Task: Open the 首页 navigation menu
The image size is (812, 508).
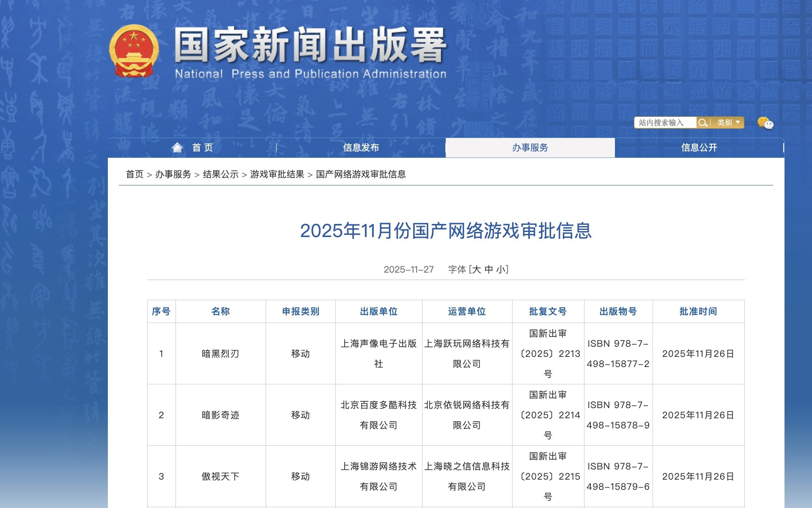Action: click(x=202, y=147)
